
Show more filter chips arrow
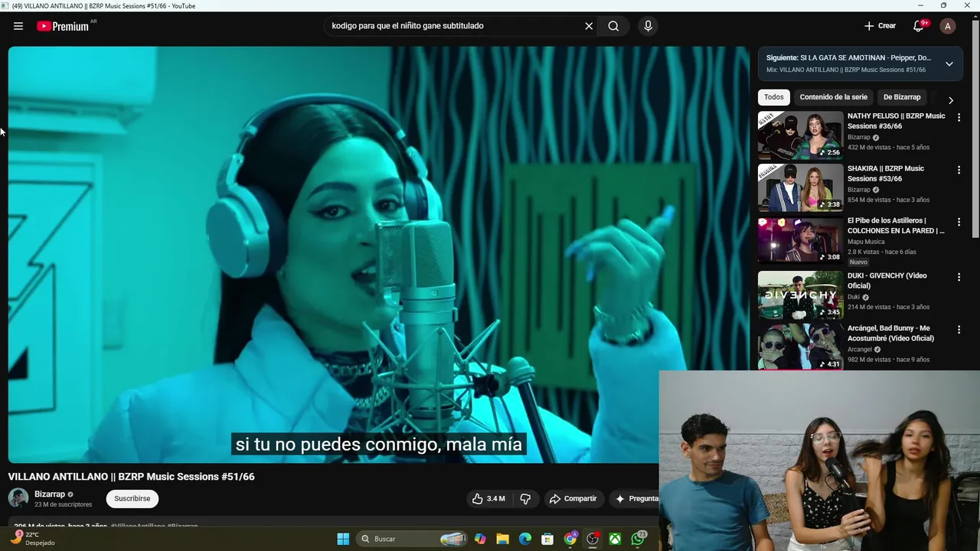(951, 100)
